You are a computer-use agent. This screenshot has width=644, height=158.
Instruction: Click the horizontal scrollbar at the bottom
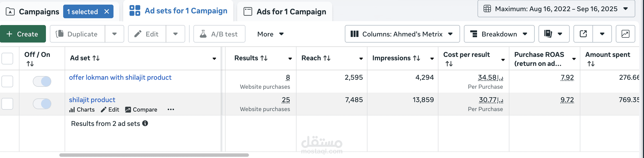point(154,155)
